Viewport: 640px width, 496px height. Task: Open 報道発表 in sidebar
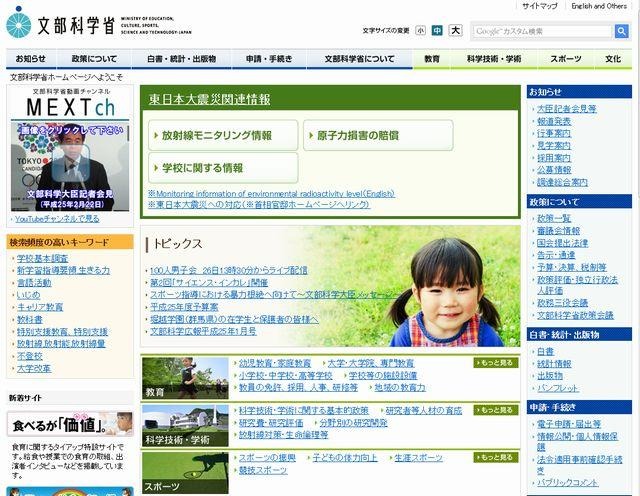[x=554, y=121]
